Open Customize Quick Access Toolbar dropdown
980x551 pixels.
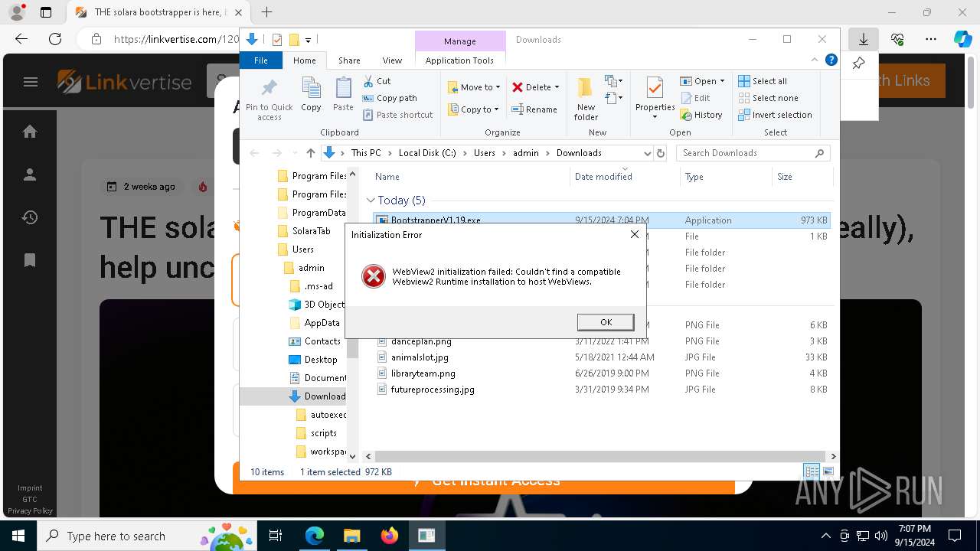(x=308, y=40)
